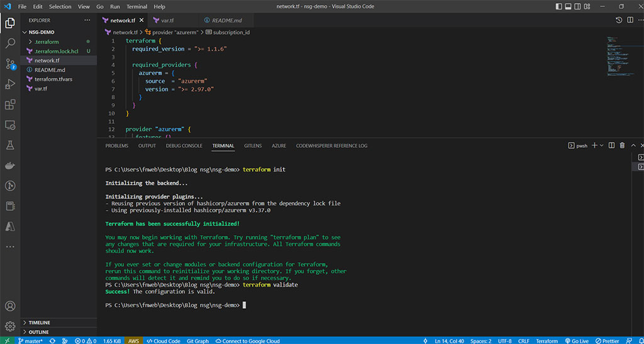Open the File menu

tap(22, 6)
